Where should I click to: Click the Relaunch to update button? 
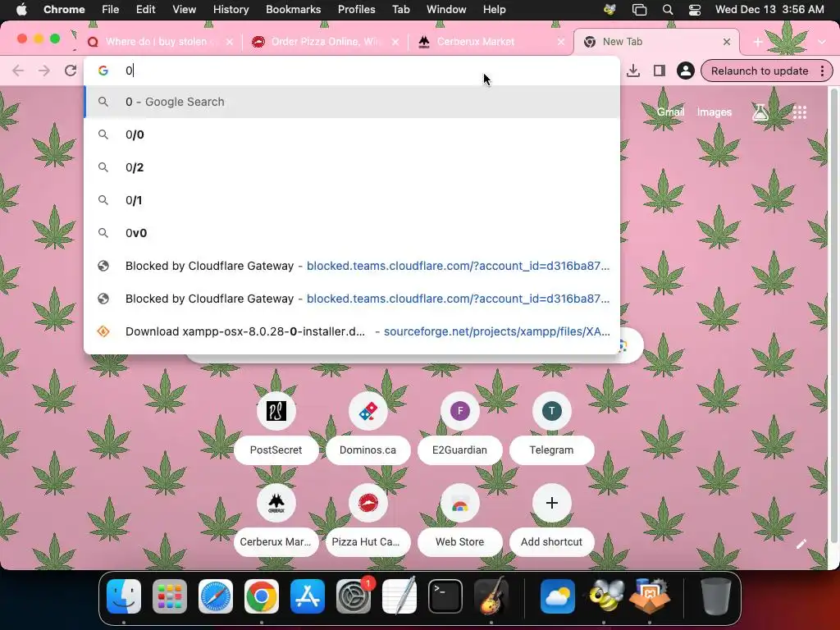point(760,71)
